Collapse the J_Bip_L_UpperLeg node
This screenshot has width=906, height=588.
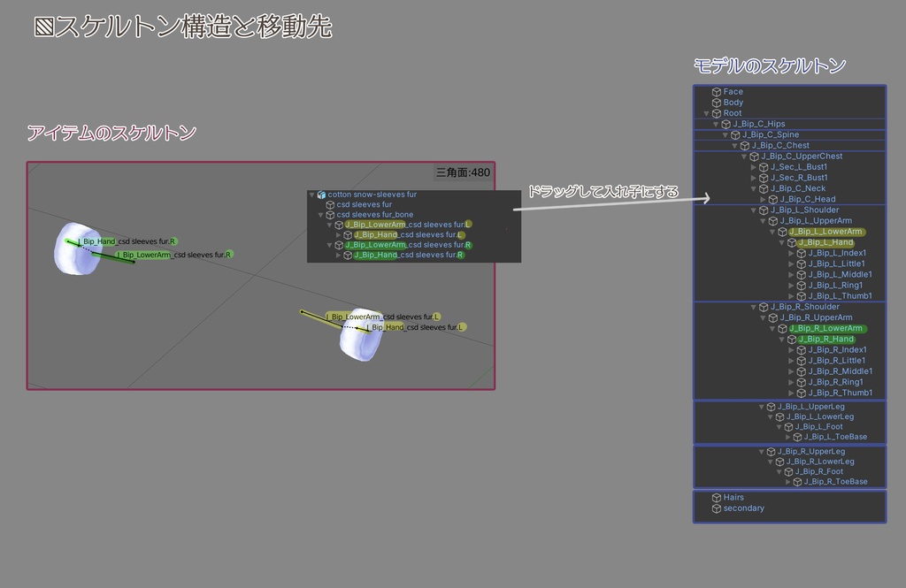762,408
